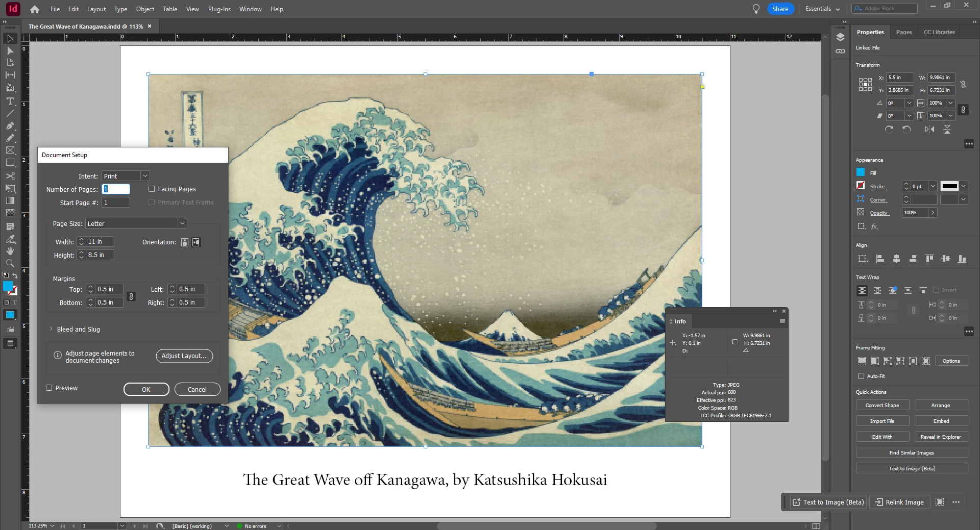Viewport: 980px width, 530px height.
Task: Fill frame proportionally in Frame Fitting
Action: click(x=862, y=361)
